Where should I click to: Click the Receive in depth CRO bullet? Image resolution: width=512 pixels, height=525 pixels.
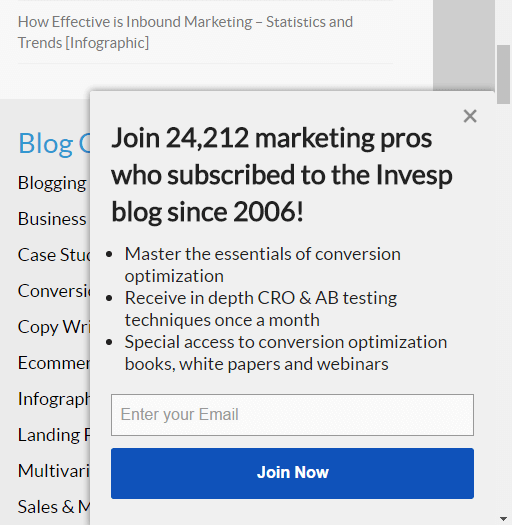point(261,309)
